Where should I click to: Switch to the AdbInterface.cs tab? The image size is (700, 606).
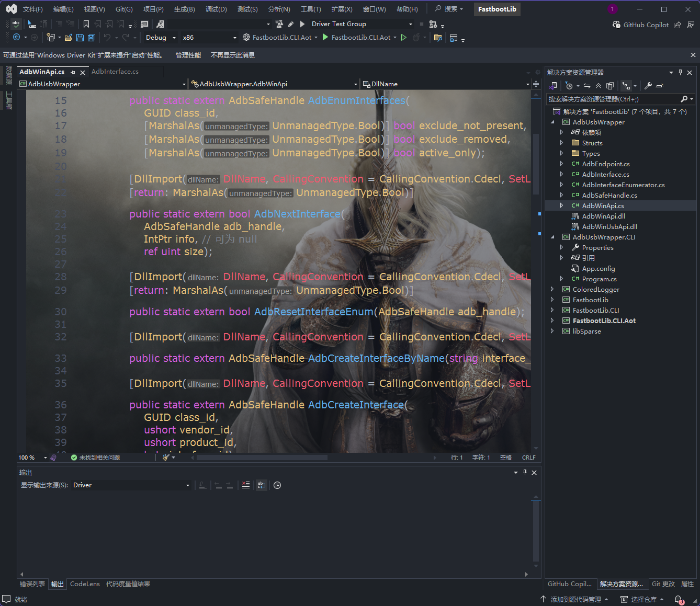115,72
